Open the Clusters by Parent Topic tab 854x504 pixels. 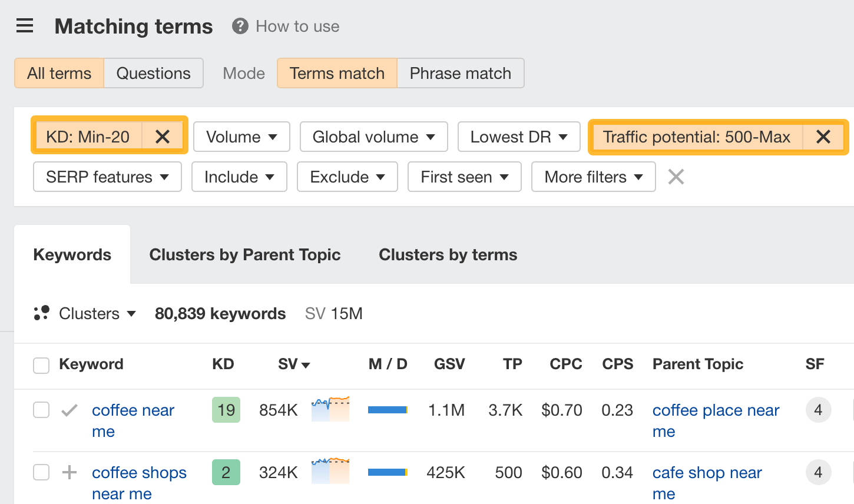click(x=245, y=254)
